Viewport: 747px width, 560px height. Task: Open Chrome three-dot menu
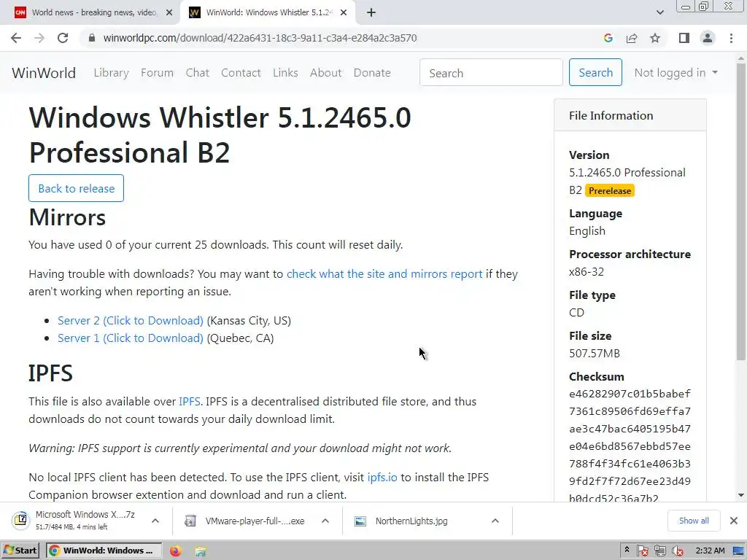click(731, 38)
